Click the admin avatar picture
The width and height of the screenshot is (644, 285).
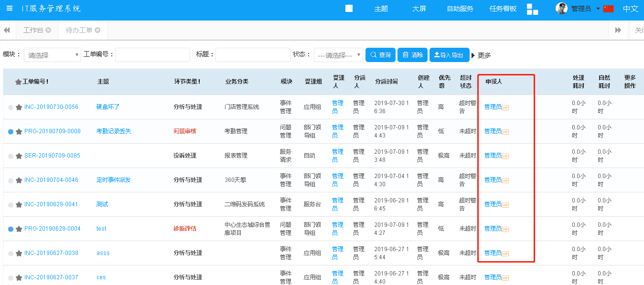click(561, 9)
